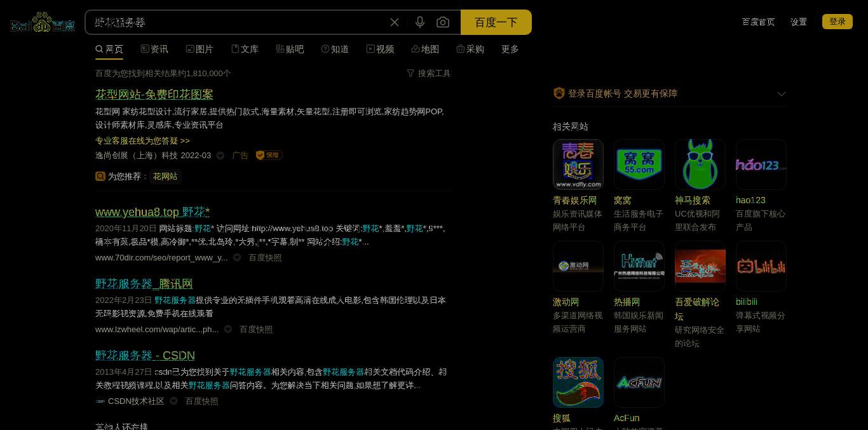Screen dimensions: 868x430
Task: Expand dropdown next to 逸尚创展 2022-03
Action: [220, 156]
